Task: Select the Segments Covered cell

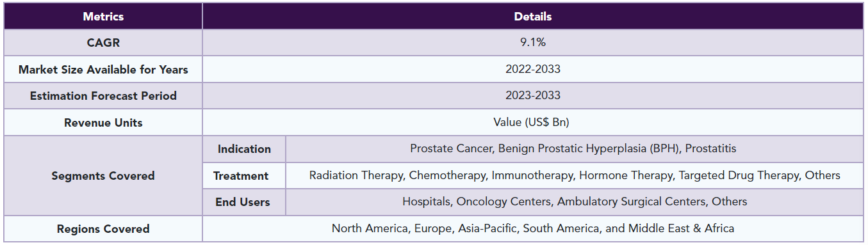Action: [x=103, y=175]
